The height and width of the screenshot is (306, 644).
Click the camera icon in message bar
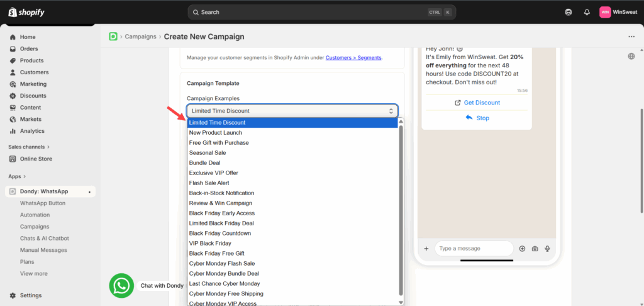pos(535,249)
